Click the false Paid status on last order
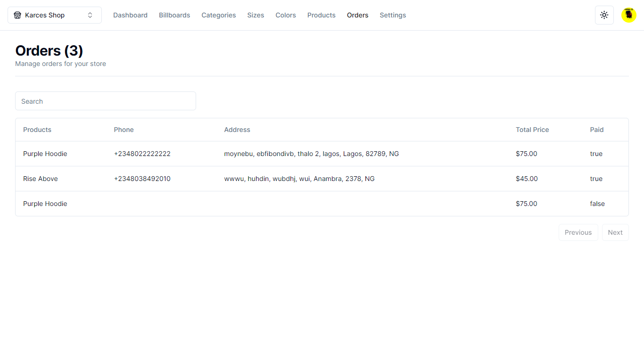The height and width of the screenshot is (362, 644). [597, 204]
